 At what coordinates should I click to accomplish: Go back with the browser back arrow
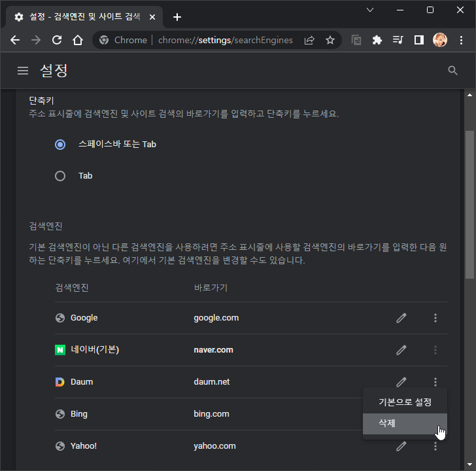click(x=15, y=40)
